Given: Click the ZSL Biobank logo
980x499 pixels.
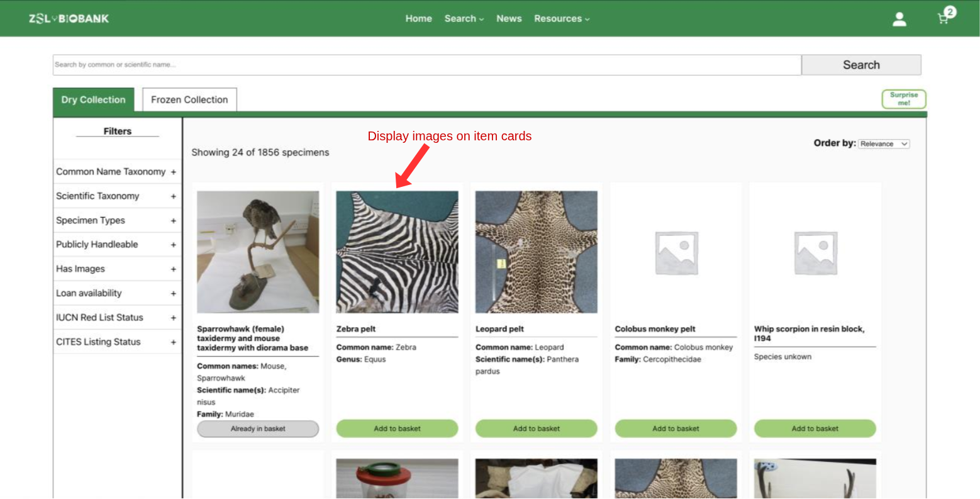Looking at the screenshot, I should [x=69, y=19].
